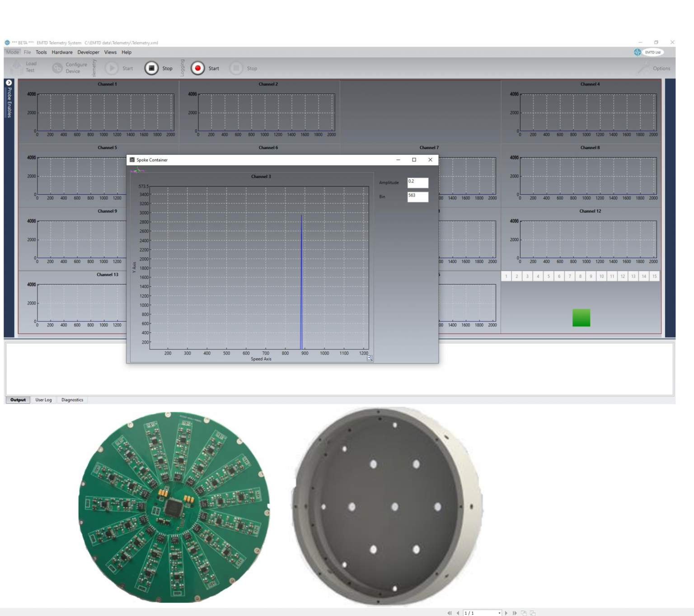This screenshot has height=616, width=694.
Task: Click the Bin value field
Action: pos(417,196)
